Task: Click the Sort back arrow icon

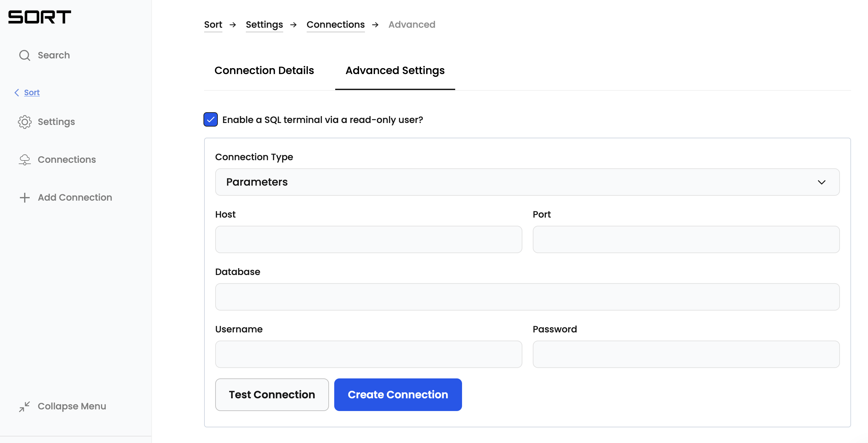Action: (16, 93)
